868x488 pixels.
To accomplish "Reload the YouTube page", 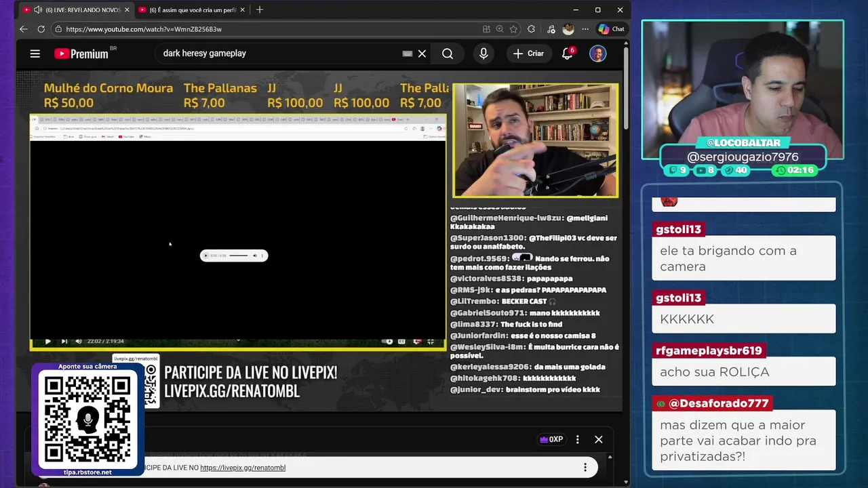I will tap(41, 29).
